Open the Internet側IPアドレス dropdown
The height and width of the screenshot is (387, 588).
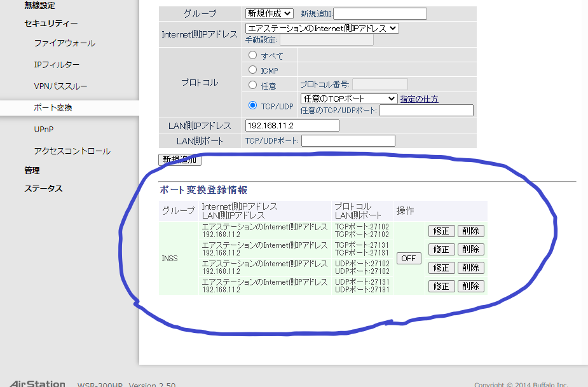[x=322, y=28]
